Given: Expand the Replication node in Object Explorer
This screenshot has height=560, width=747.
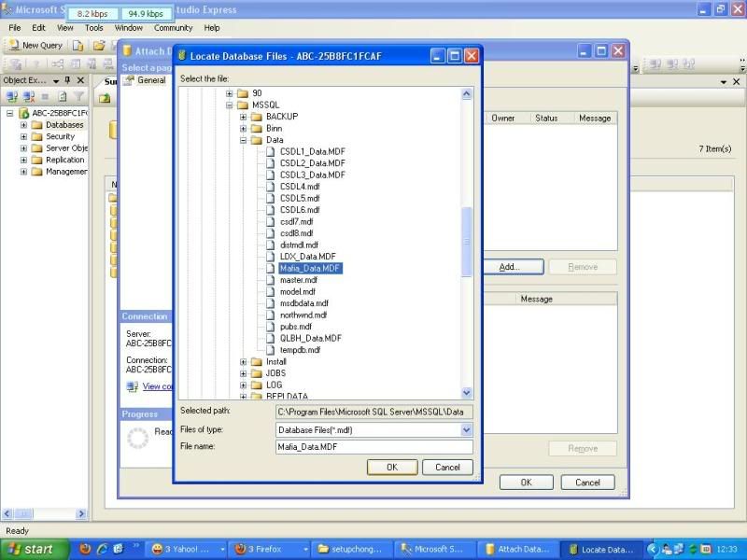Looking at the screenshot, I should point(23,160).
